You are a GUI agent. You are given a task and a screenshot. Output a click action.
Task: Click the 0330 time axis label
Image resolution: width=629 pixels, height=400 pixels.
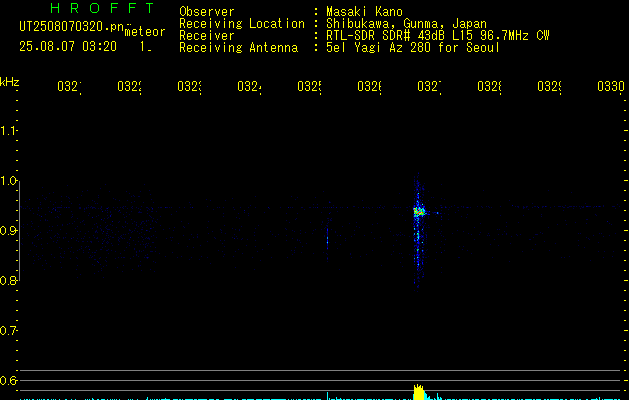pos(611,86)
